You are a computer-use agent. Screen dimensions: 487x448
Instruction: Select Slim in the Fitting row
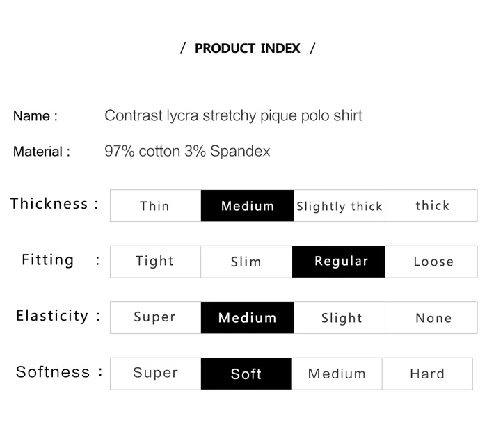(246, 262)
